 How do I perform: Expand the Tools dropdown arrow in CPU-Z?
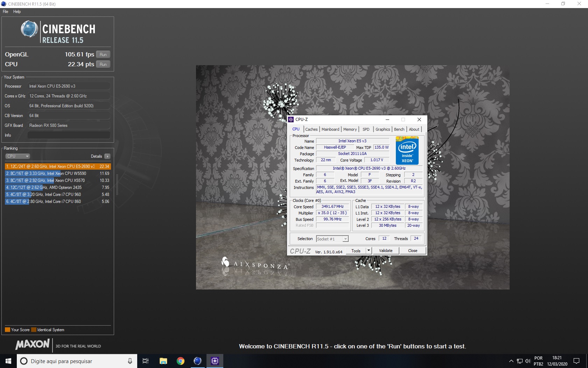[x=369, y=251]
